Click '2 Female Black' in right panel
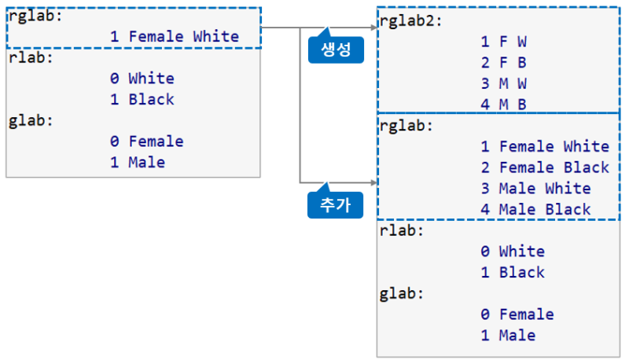 click(x=544, y=167)
